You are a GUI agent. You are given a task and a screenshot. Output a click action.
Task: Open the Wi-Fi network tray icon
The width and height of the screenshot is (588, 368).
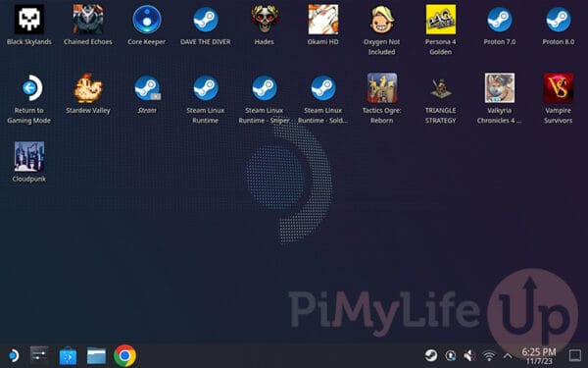click(489, 355)
